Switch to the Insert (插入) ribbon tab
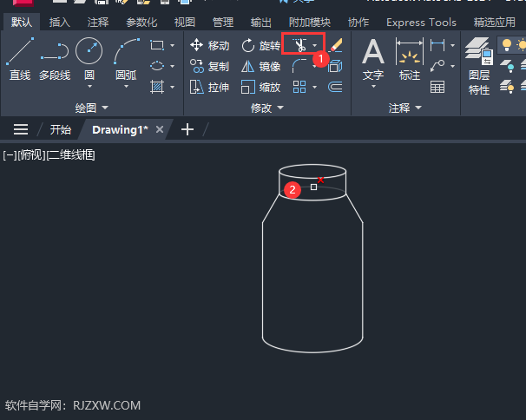Image resolution: width=526 pixels, height=420 pixels. tap(60, 23)
